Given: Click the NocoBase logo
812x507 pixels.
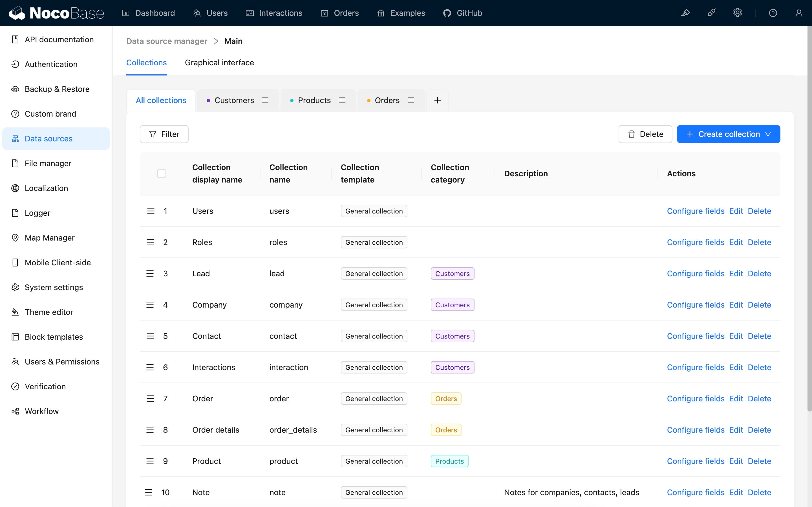Looking at the screenshot, I should [x=56, y=13].
